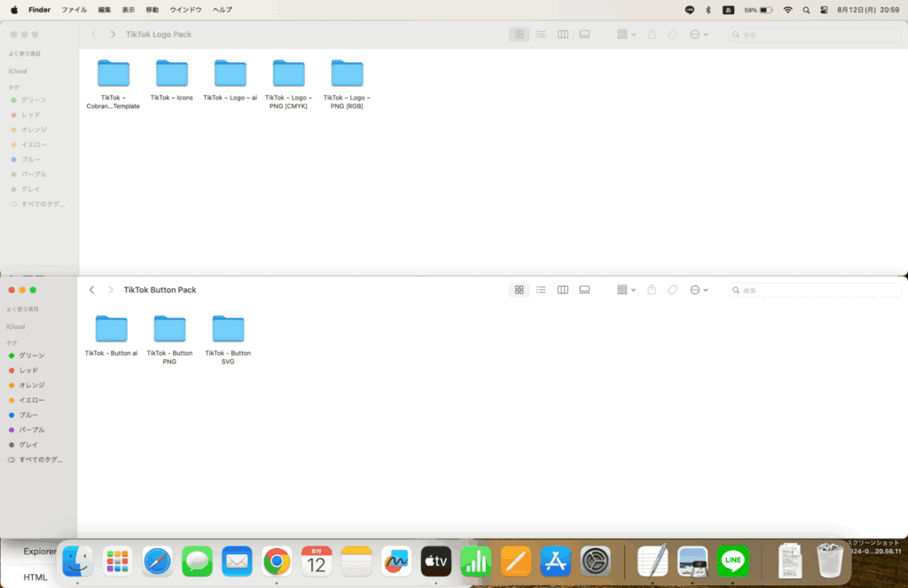Switch Button Pack window to icon view
The height and width of the screenshot is (588, 908).
519,290
